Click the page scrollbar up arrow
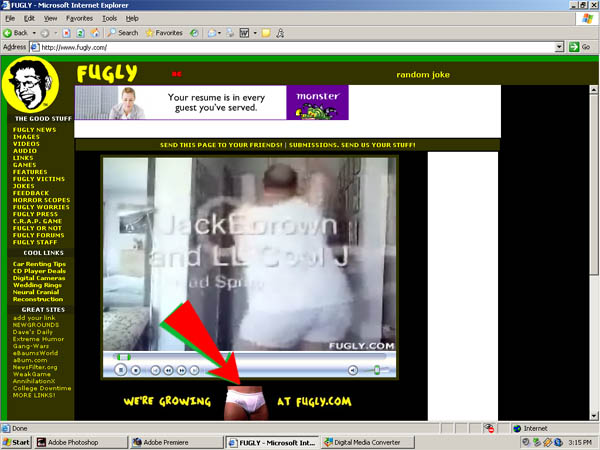The width and height of the screenshot is (600, 450). tap(593, 90)
